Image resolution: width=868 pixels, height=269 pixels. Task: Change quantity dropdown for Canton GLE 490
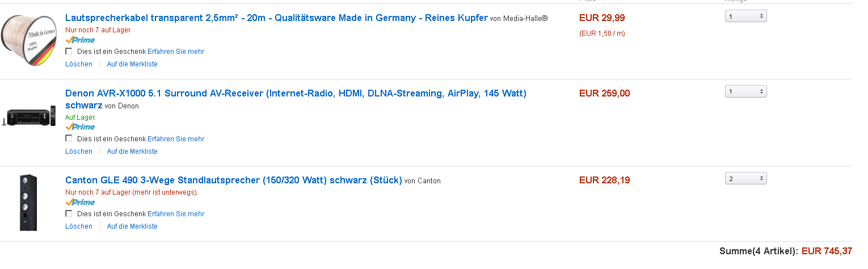745,179
